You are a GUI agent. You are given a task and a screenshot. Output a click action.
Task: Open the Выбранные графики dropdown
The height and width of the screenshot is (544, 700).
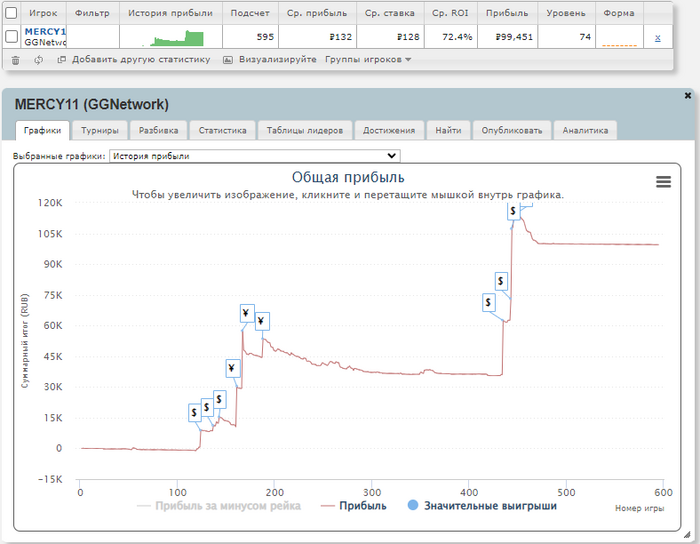click(x=254, y=156)
